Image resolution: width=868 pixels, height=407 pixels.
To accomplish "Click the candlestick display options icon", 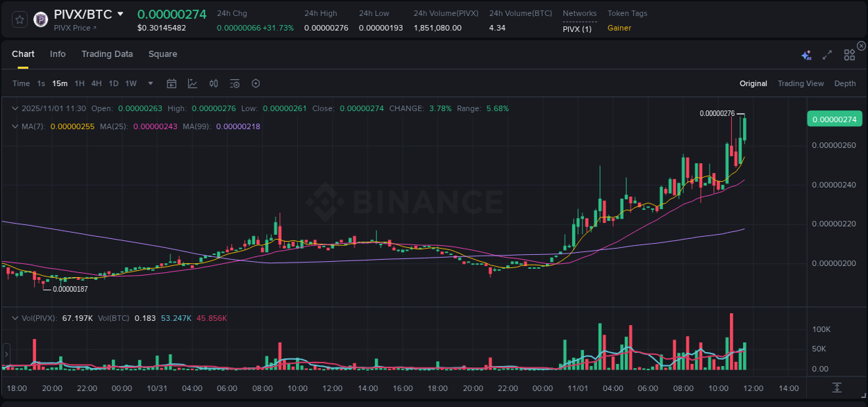I will coord(213,83).
